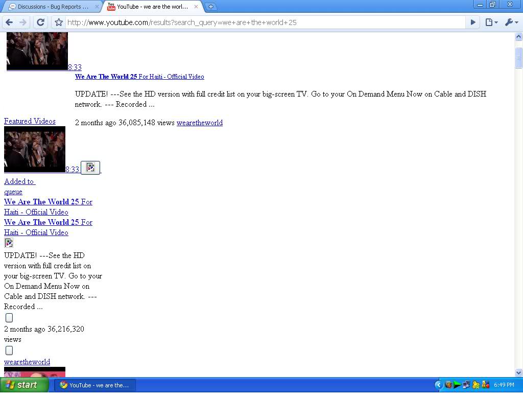Screen dimensions: 523x420
Task: Go back using the browser back arrow
Action: pyautogui.click(x=9, y=22)
